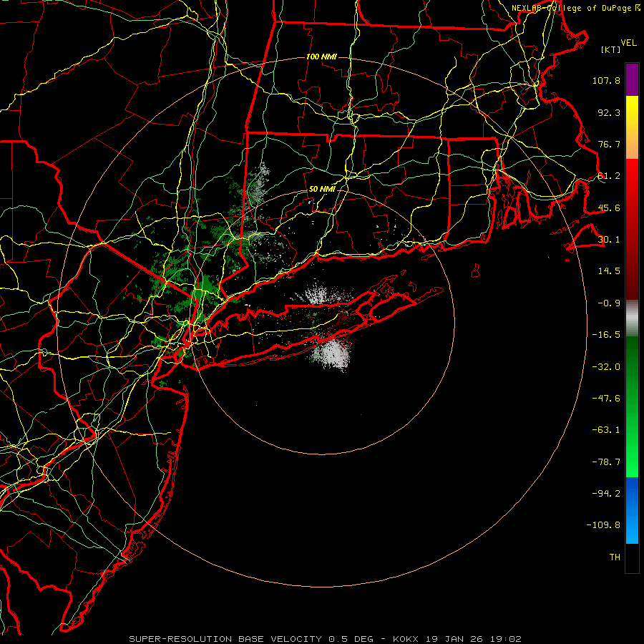Select the -47.6 legend value
This screenshot has width=644, height=644.
606,399
